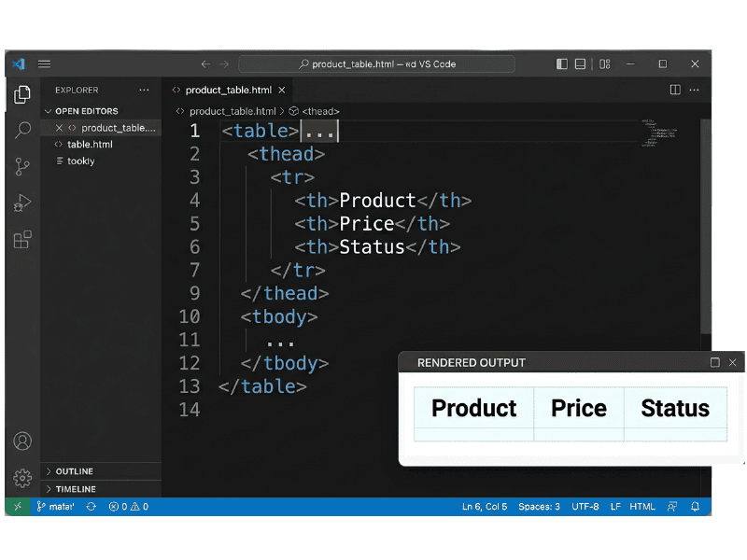
Task: Click the git branch indicator in status bar
Action: (56, 507)
